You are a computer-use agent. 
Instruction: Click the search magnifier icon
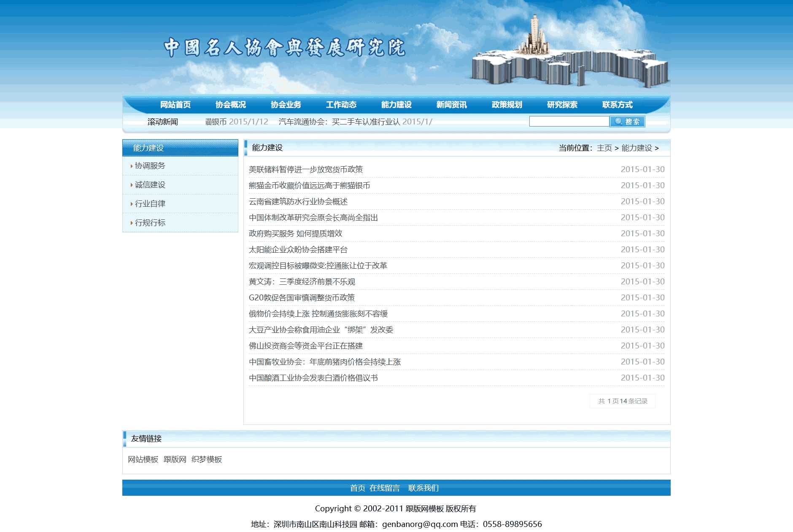point(618,122)
